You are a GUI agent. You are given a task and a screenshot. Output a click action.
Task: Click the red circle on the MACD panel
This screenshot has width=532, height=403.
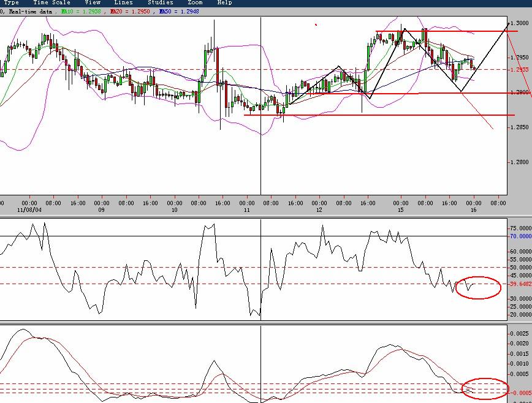click(485, 388)
